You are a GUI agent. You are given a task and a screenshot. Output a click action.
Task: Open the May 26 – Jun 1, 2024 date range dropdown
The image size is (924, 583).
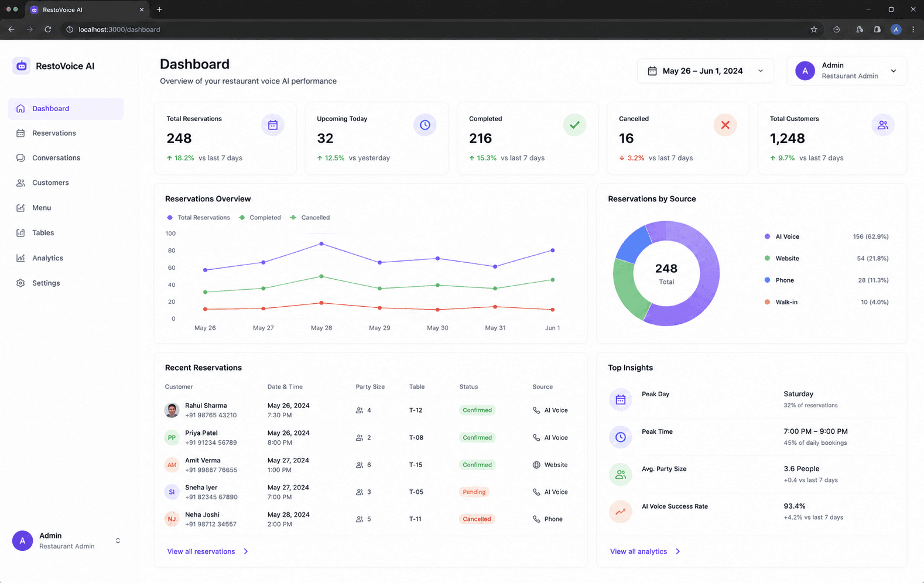click(x=705, y=71)
